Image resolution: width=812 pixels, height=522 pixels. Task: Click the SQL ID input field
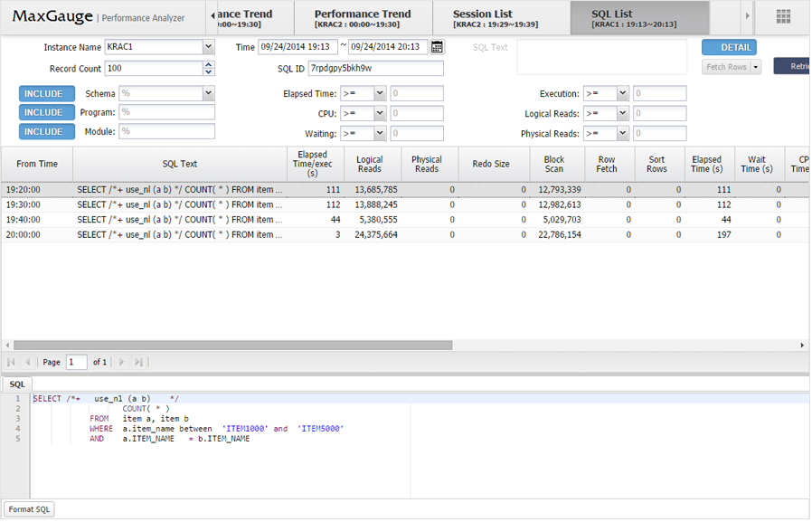coord(376,69)
